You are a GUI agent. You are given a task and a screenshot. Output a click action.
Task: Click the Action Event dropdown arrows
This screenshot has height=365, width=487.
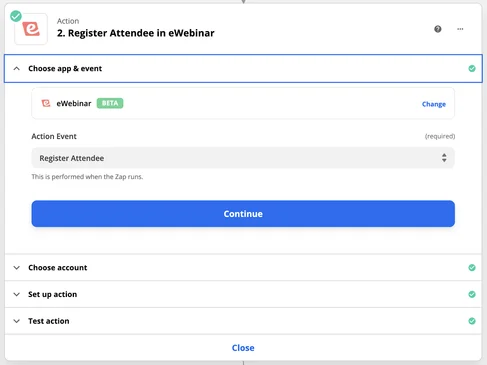pyautogui.click(x=444, y=158)
